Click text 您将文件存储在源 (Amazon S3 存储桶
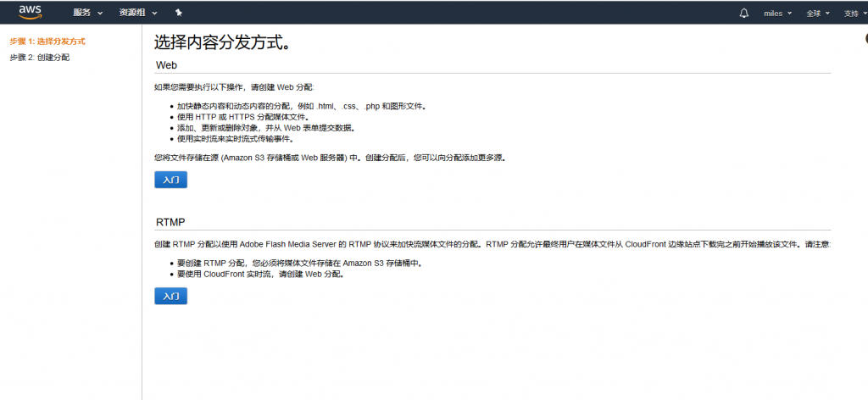 click(x=331, y=158)
